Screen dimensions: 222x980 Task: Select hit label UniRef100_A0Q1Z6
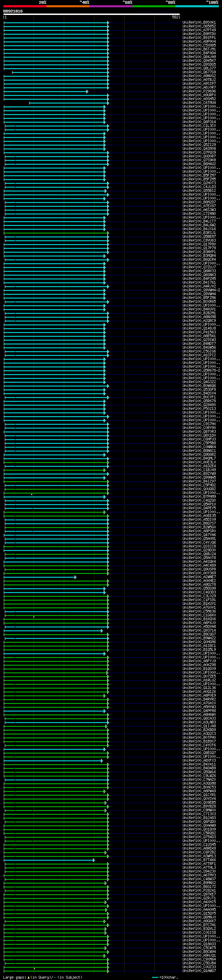[x=199, y=691]
